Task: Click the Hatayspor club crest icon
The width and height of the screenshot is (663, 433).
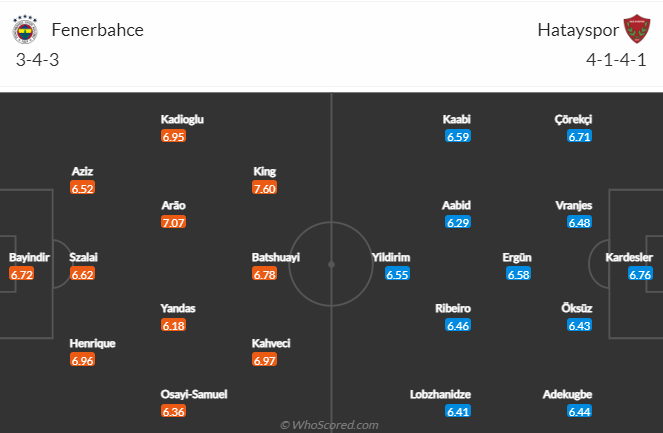Action: [637, 29]
